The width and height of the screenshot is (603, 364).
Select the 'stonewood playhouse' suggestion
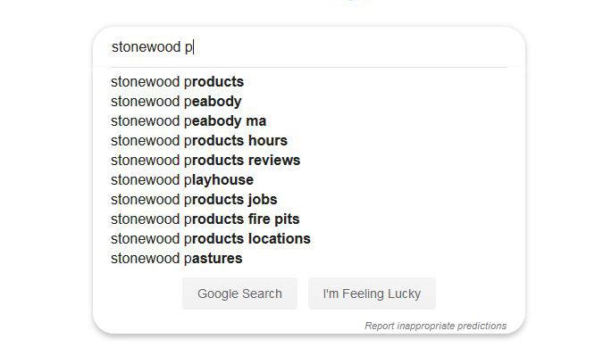pyautogui.click(x=182, y=180)
